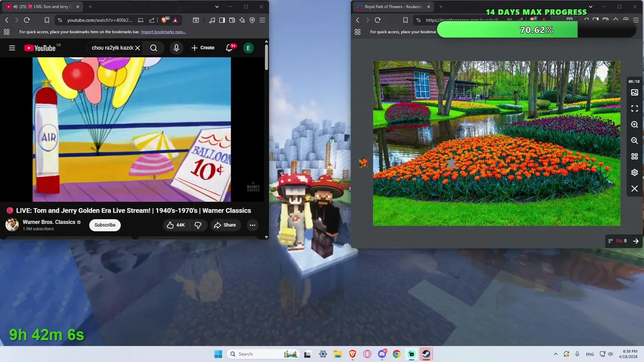Image resolution: width=644 pixels, height=362 pixels.
Task: Open the playlist music icon in YouTube window
Action: 212,20
